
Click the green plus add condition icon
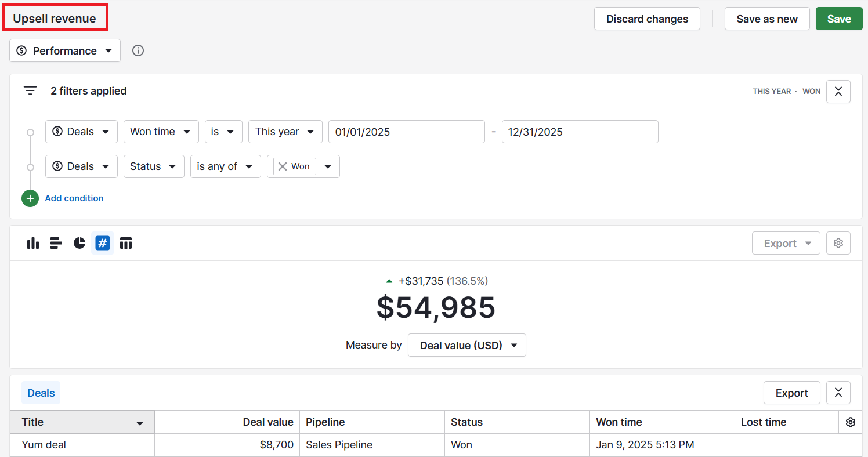[x=30, y=198]
